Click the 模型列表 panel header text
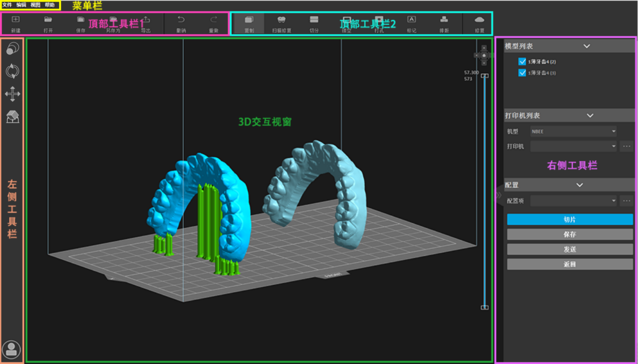The image size is (638, 364). point(519,46)
